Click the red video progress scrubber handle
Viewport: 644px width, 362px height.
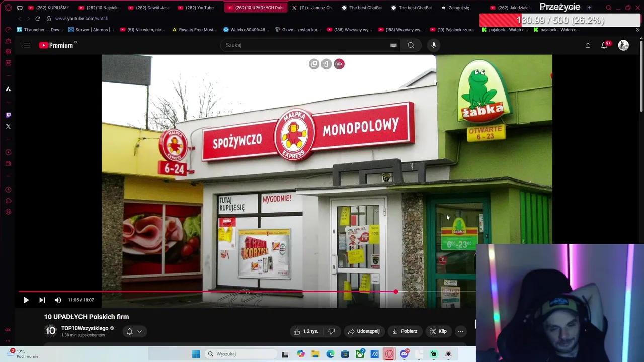[x=396, y=292]
